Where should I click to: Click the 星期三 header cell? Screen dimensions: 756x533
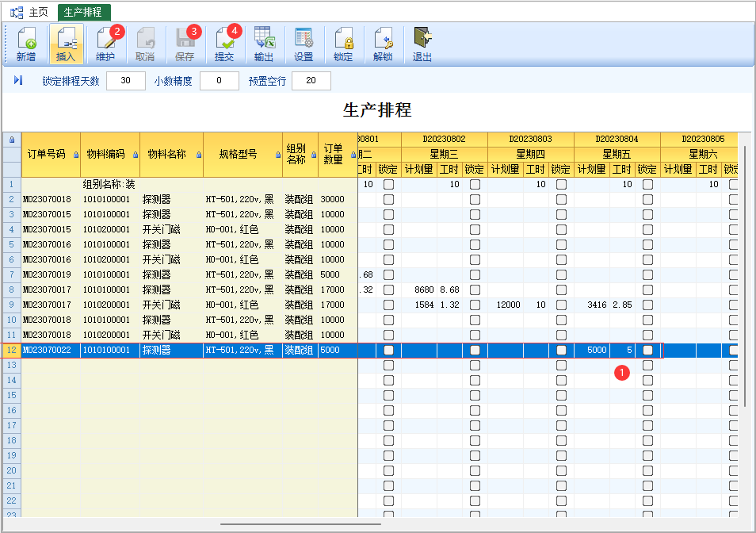coord(444,155)
